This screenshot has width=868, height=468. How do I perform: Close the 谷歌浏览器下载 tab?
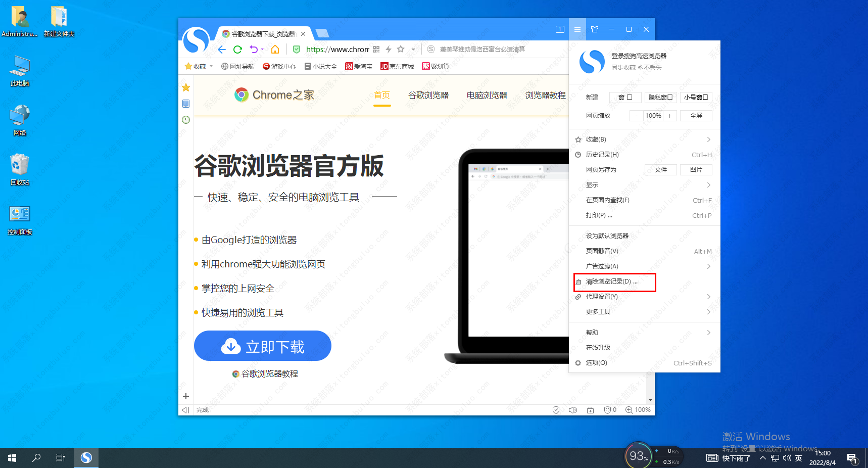click(x=303, y=34)
